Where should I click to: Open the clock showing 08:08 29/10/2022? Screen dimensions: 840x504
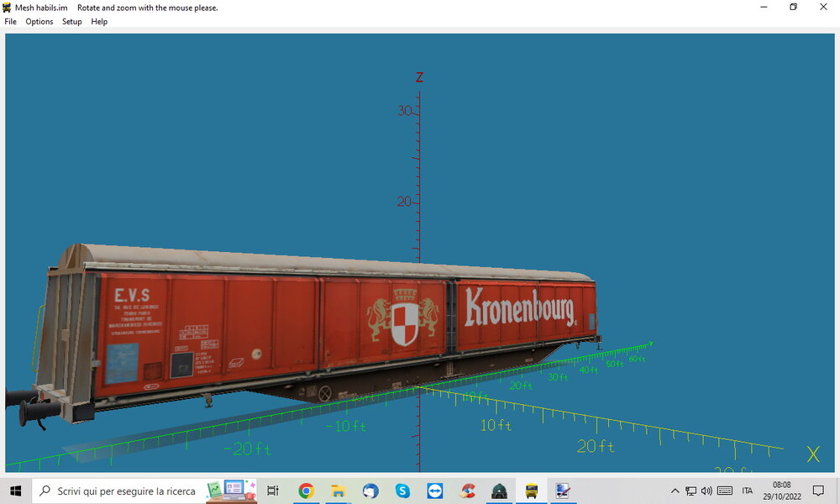pyautogui.click(x=781, y=491)
